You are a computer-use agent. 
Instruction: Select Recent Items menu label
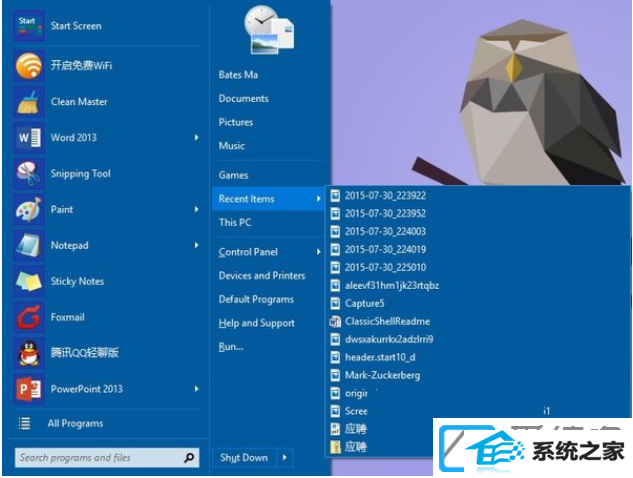(246, 199)
